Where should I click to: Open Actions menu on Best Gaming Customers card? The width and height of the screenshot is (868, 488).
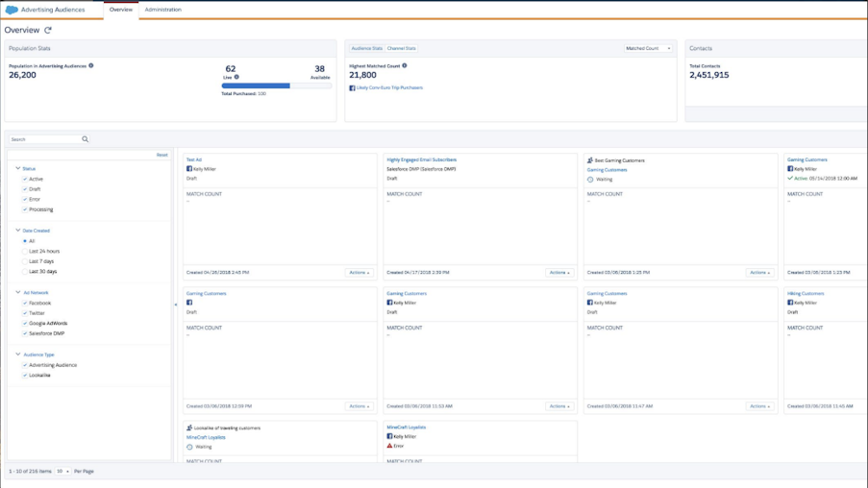click(x=760, y=272)
